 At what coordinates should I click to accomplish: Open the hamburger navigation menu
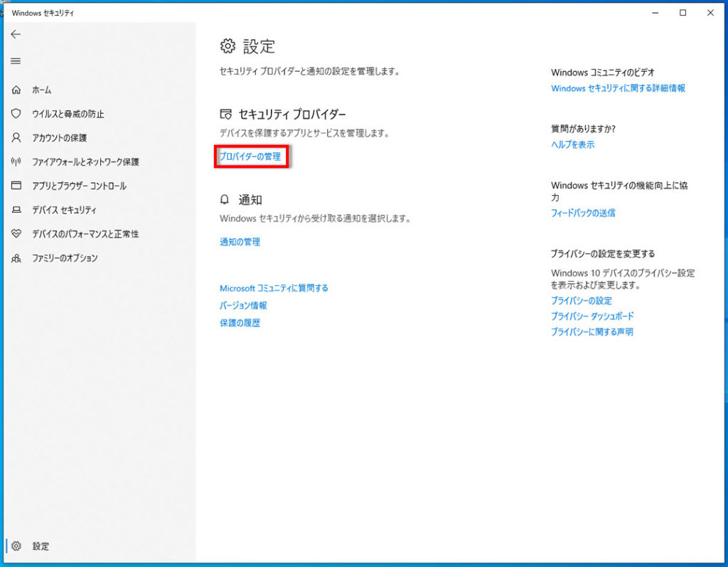pos(16,61)
